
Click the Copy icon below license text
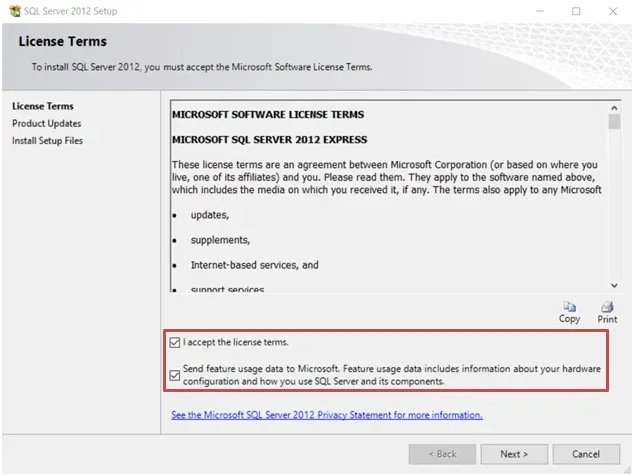tap(570, 307)
